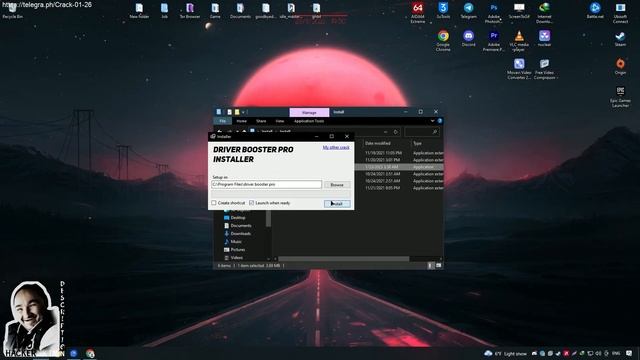
Task: Open the nuclear desktop shortcut
Action: [x=544, y=38]
